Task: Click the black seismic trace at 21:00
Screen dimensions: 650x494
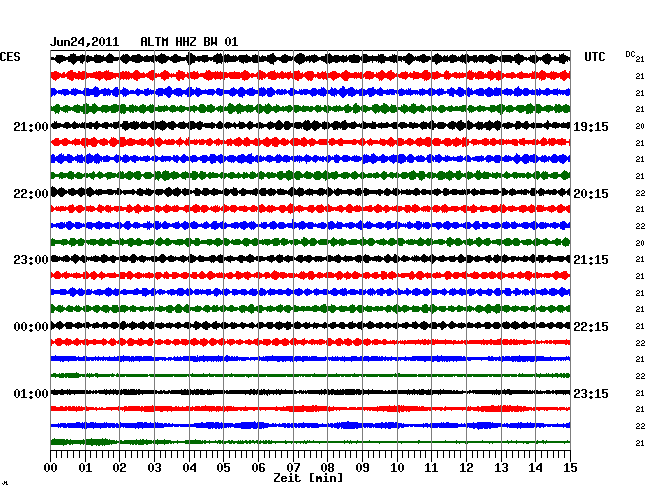Action: coord(310,125)
